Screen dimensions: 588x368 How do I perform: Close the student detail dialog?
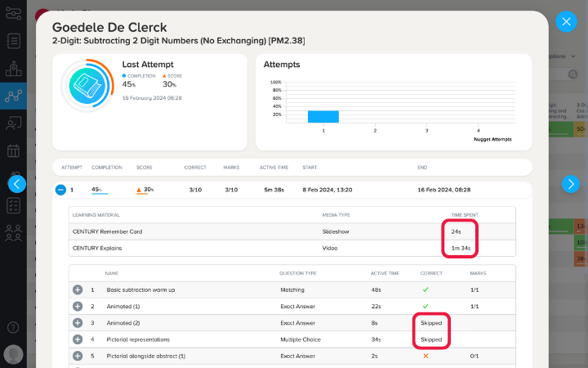566,21
